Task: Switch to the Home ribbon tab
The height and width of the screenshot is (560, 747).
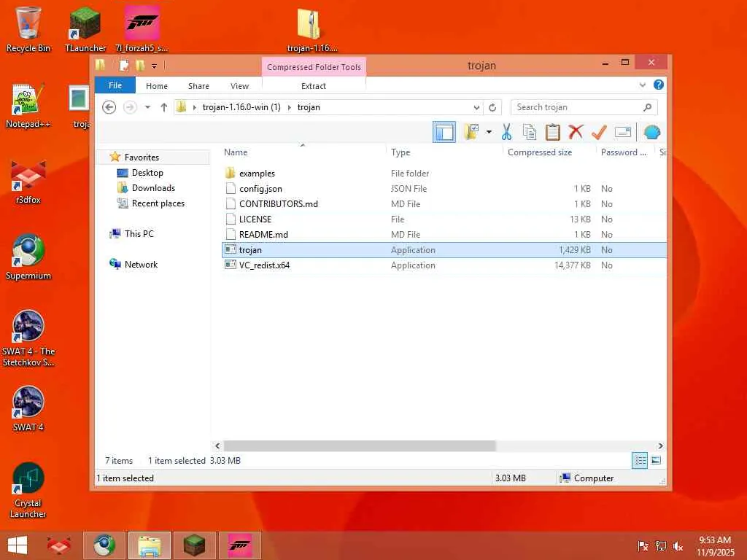Action: point(157,86)
